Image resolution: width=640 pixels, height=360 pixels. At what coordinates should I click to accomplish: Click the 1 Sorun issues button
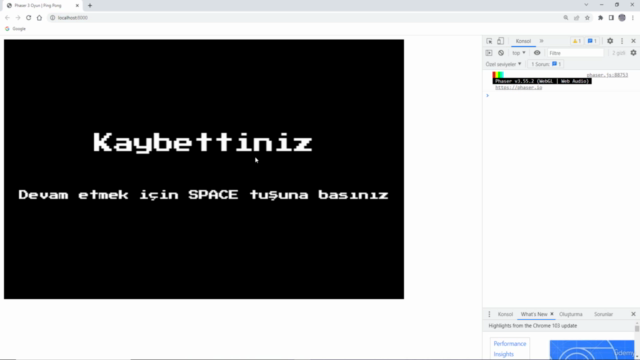[x=546, y=64]
